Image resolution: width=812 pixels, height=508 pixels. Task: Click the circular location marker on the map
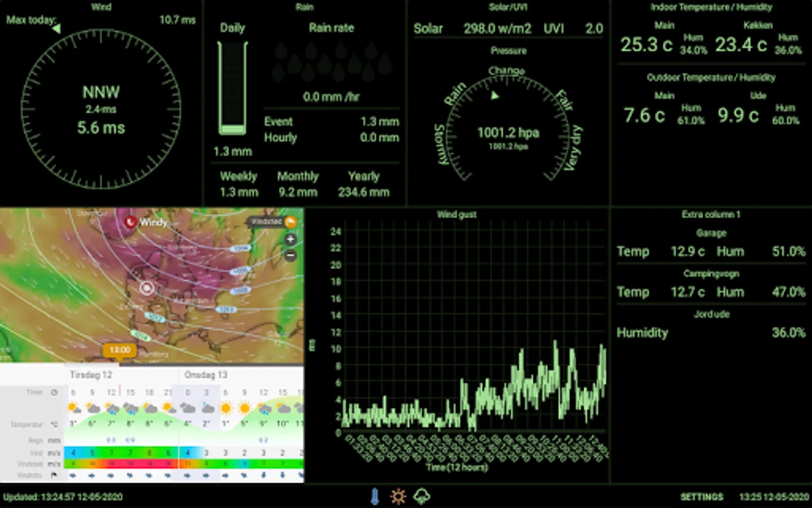point(147,288)
